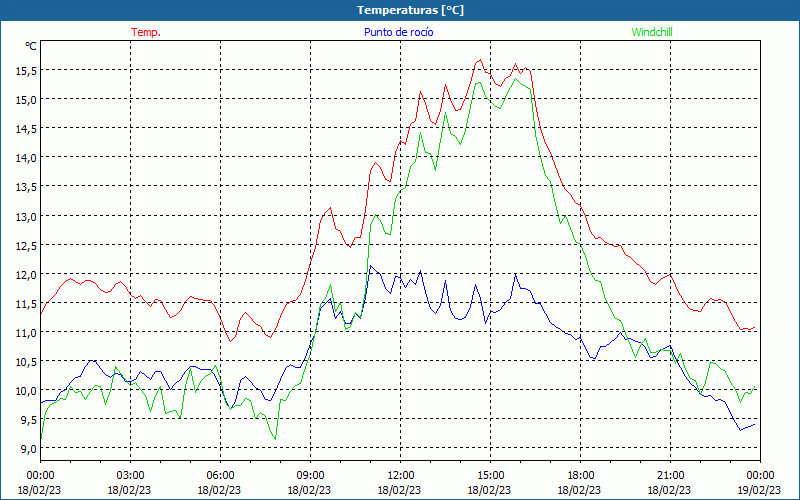This screenshot has width=800, height=500.
Task: Click the 18:00 time axis label
Action: [x=580, y=476]
